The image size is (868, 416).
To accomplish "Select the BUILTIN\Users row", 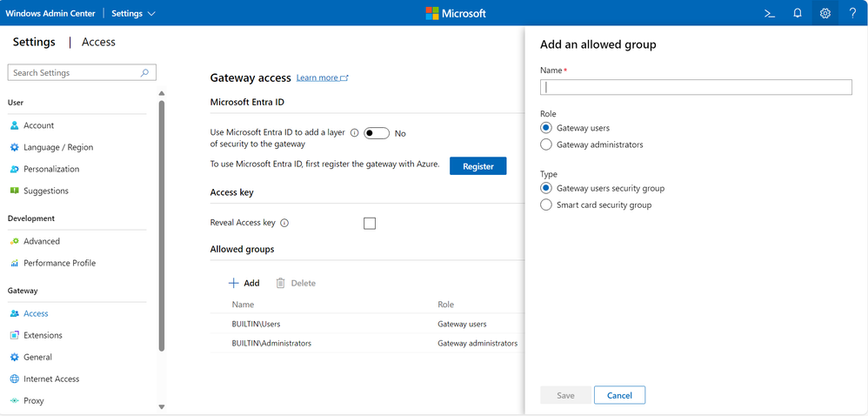I will tap(368, 324).
